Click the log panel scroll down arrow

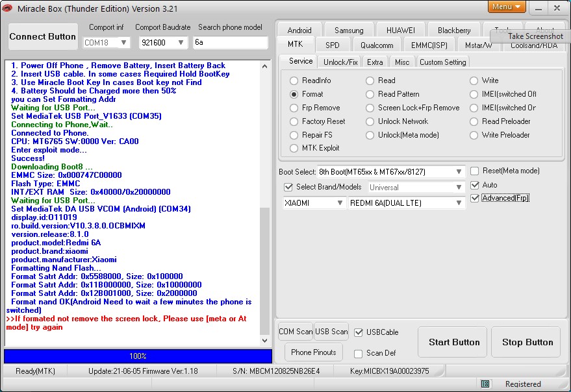[x=265, y=341]
